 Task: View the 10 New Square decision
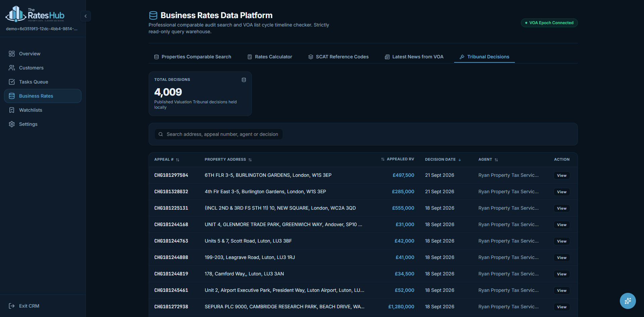[562, 208]
